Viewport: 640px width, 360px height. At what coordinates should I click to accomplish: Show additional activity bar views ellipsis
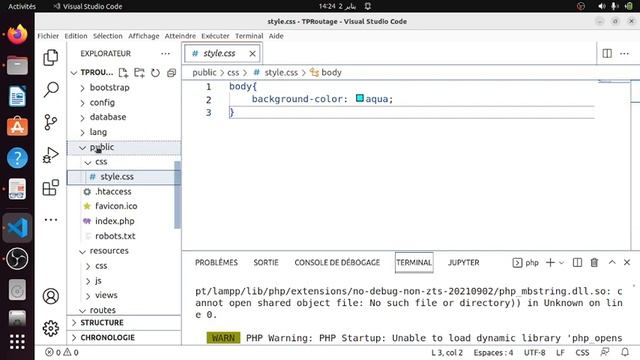point(51,220)
